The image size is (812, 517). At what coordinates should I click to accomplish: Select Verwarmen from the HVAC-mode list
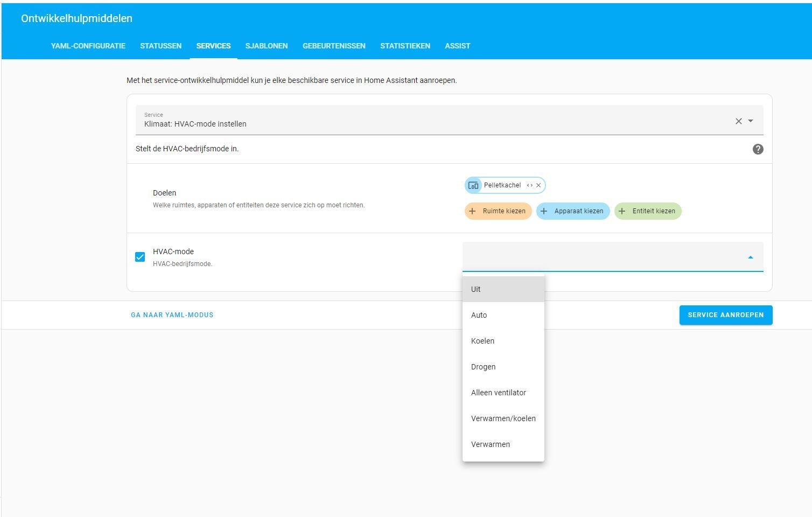click(x=490, y=444)
